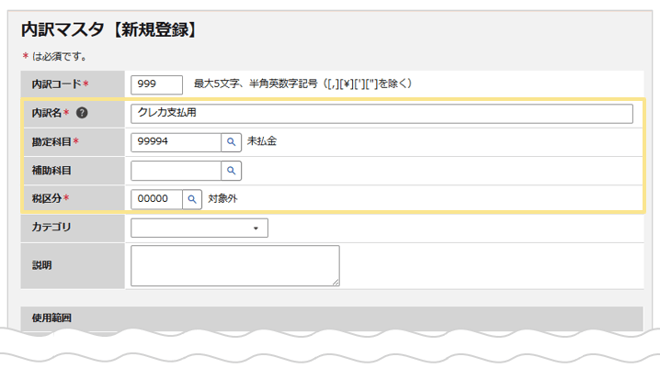This screenshot has width=660, height=368.
Task: Search 勘定科目 with magnifier icon
Action: 231,142
